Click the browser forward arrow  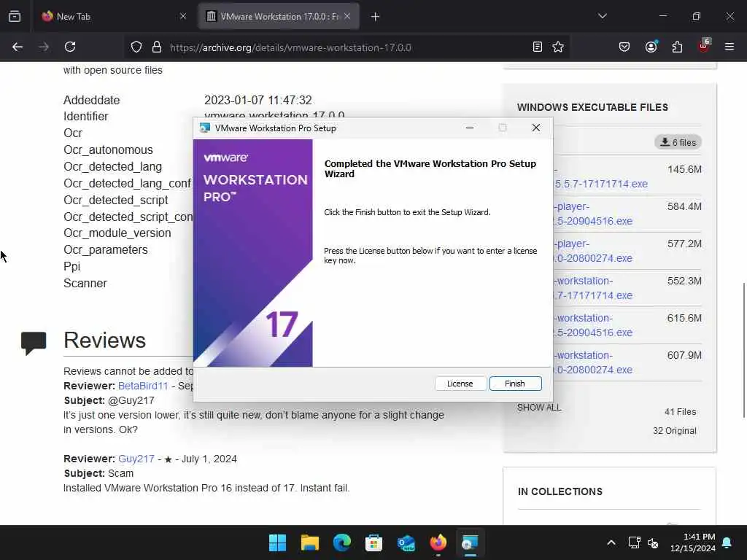click(x=44, y=47)
